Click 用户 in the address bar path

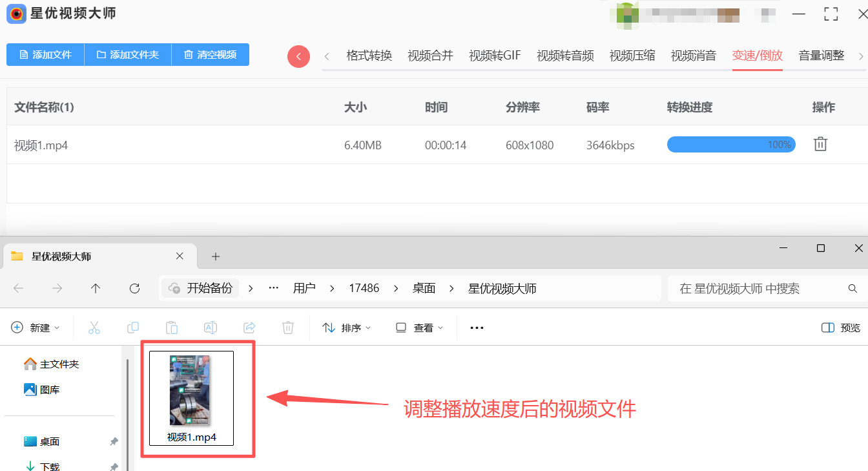pyautogui.click(x=304, y=289)
